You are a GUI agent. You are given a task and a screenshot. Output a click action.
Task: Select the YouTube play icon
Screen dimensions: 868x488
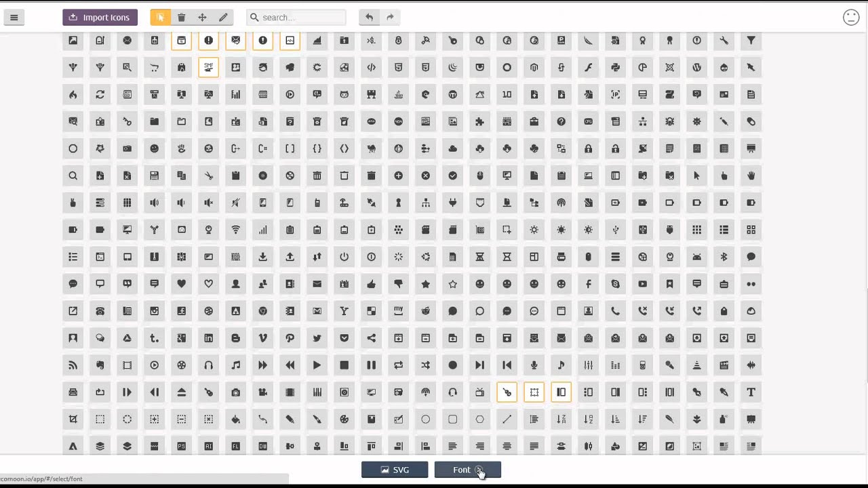[642, 284]
